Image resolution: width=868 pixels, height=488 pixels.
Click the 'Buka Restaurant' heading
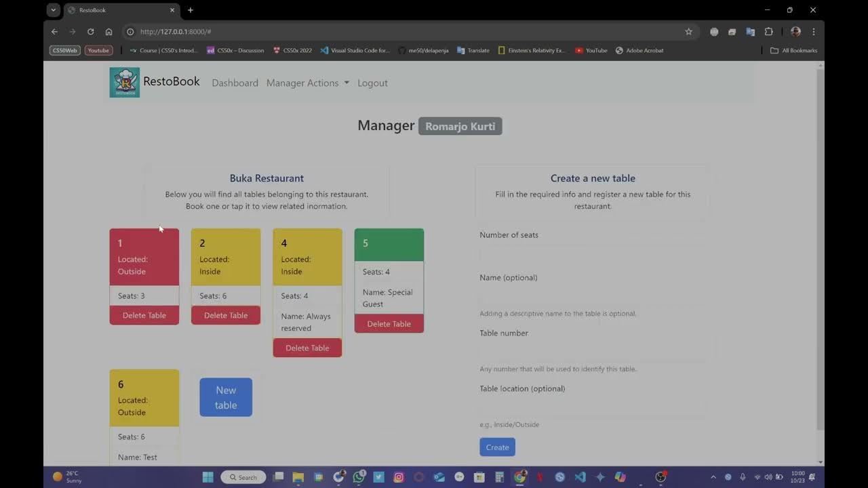(x=267, y=178)
